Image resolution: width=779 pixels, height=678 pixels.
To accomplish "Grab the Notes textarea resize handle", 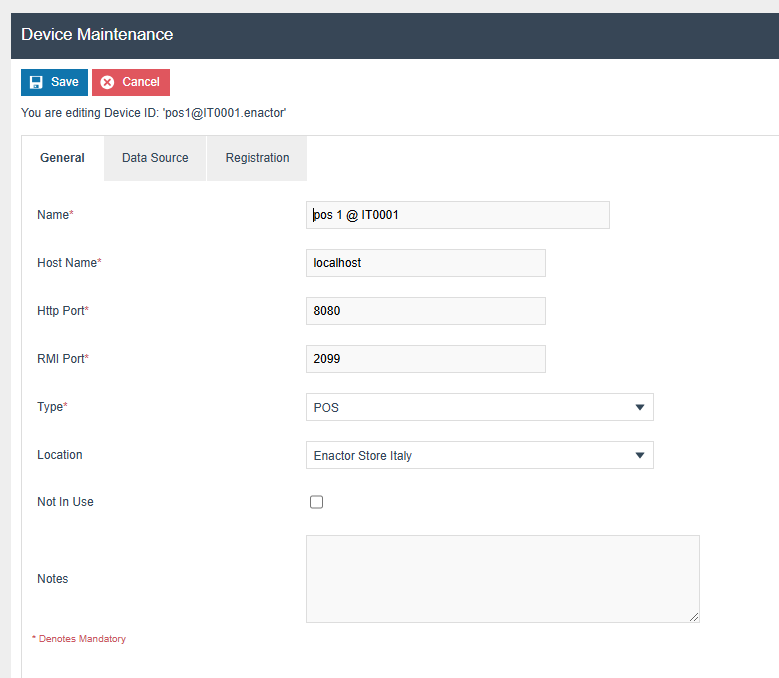I will [x=694, y=617].
